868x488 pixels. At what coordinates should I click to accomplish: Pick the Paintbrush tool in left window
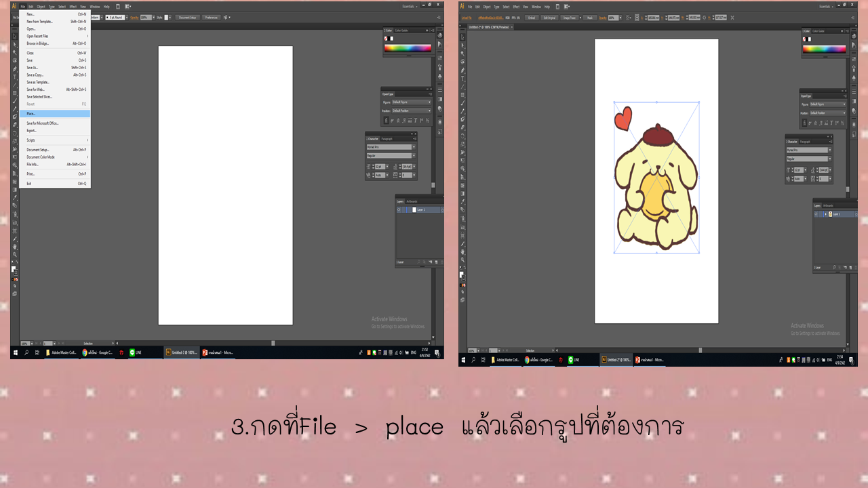tap(14, 101)
